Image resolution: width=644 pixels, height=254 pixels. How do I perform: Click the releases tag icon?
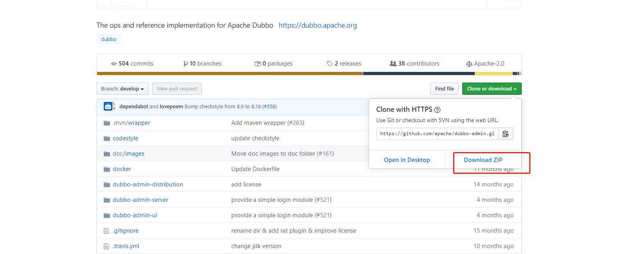point(330,64)
